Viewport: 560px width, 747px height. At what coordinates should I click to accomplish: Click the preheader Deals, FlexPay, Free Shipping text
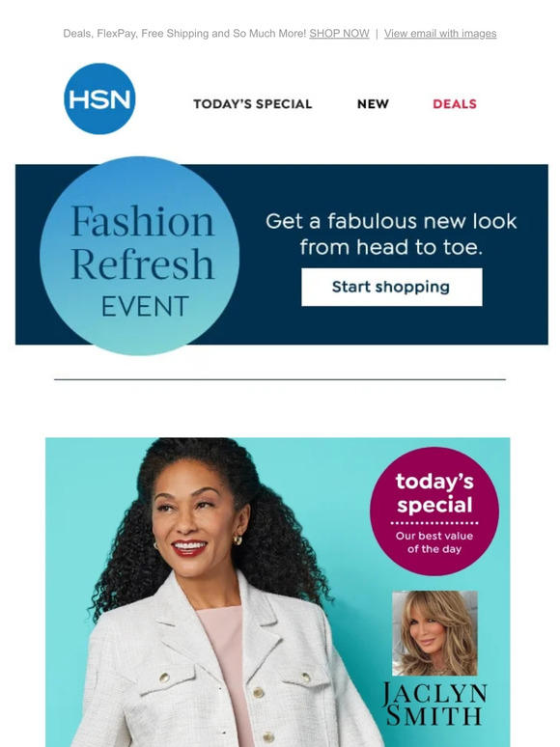pos(184,34)
